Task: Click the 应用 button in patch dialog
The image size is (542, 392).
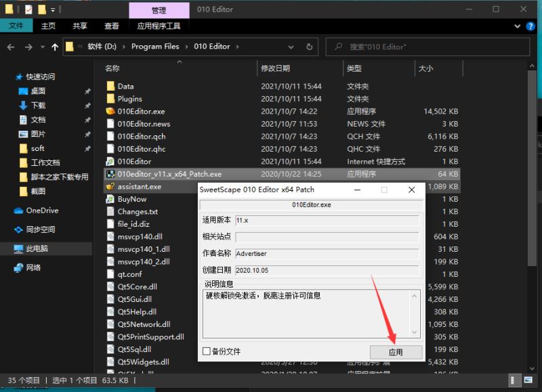Action: [x=396, y=352]
